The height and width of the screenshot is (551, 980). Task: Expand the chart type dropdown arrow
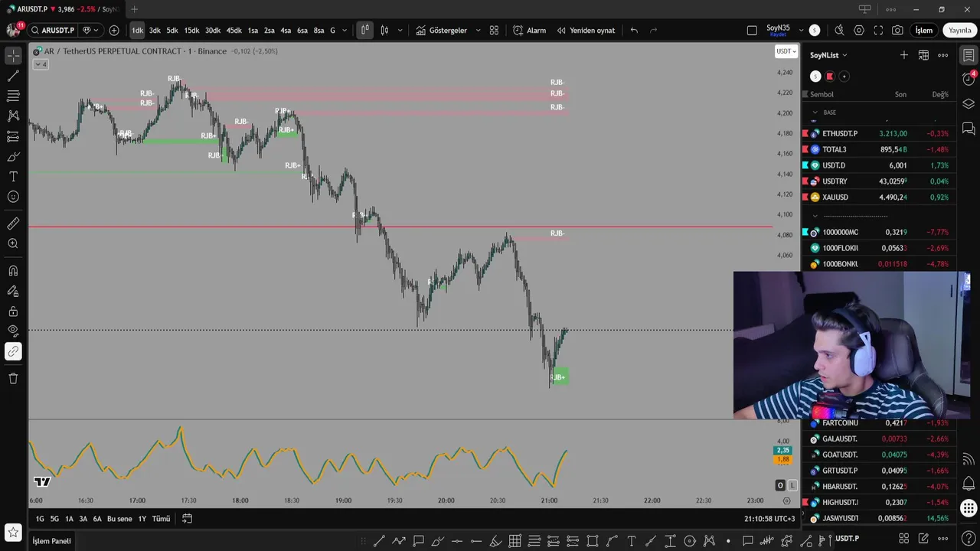click(400, 31)
